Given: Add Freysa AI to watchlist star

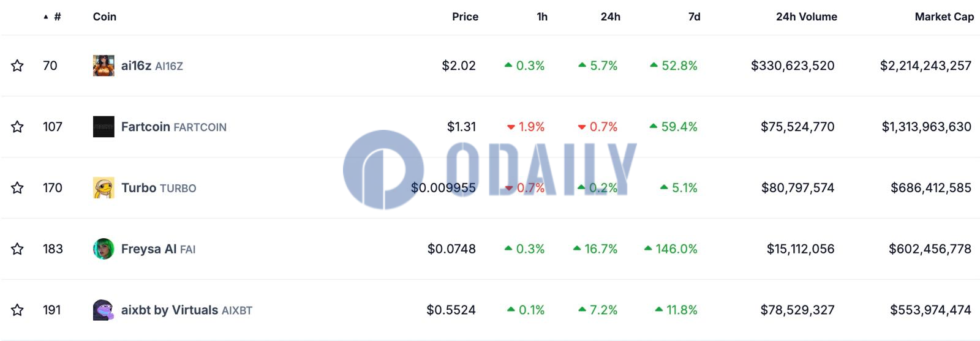Looking at the screenshot, I should tap(17, 249).
